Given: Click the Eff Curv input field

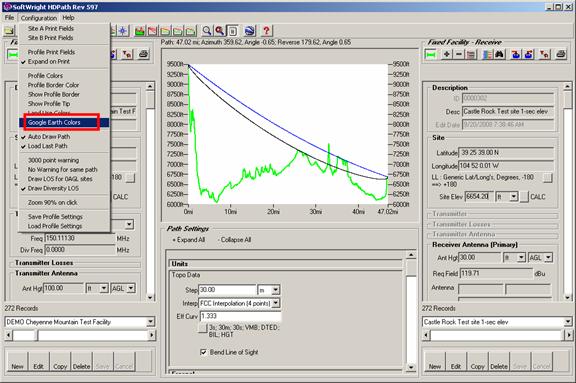Looking at the screenshot, I should (x=240, y=316).
